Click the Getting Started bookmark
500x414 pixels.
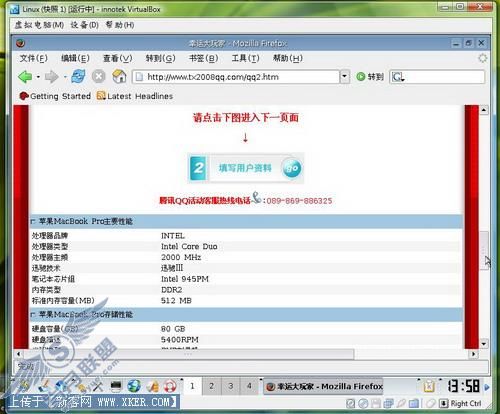pyautogui.click(x=55, y=96)
